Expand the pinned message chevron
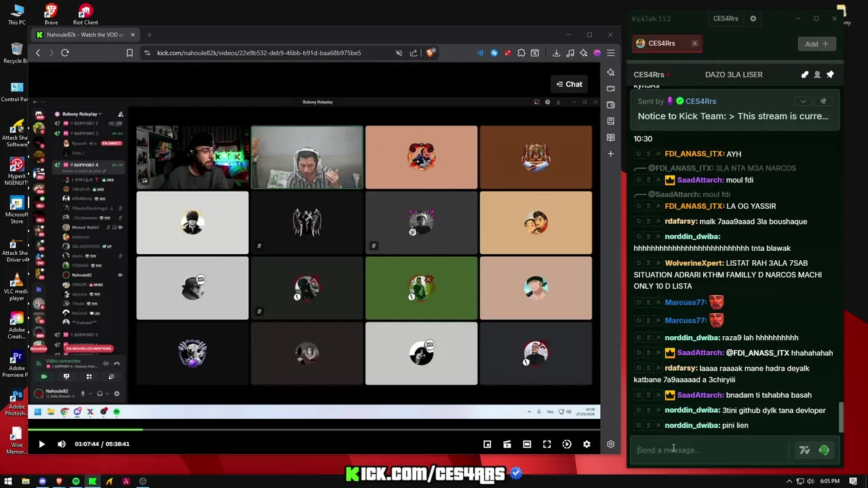This screenshot has width=868, height=488. pos(803,102)
